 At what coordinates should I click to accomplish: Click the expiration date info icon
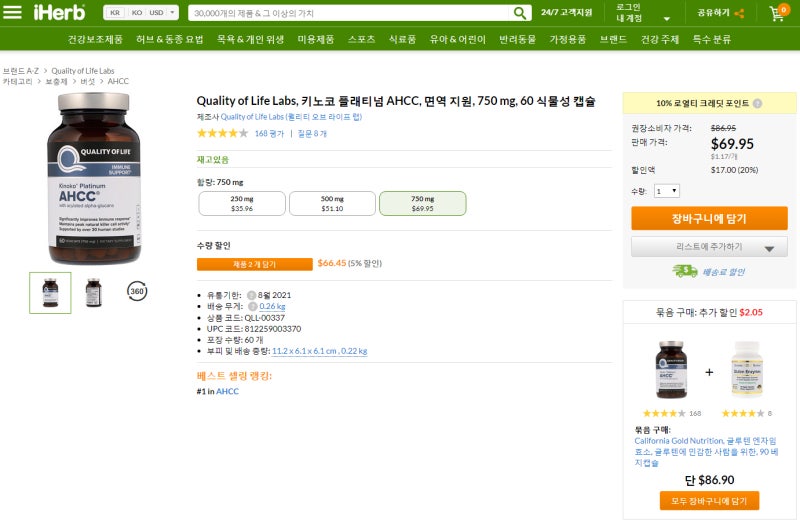(251, 295)
